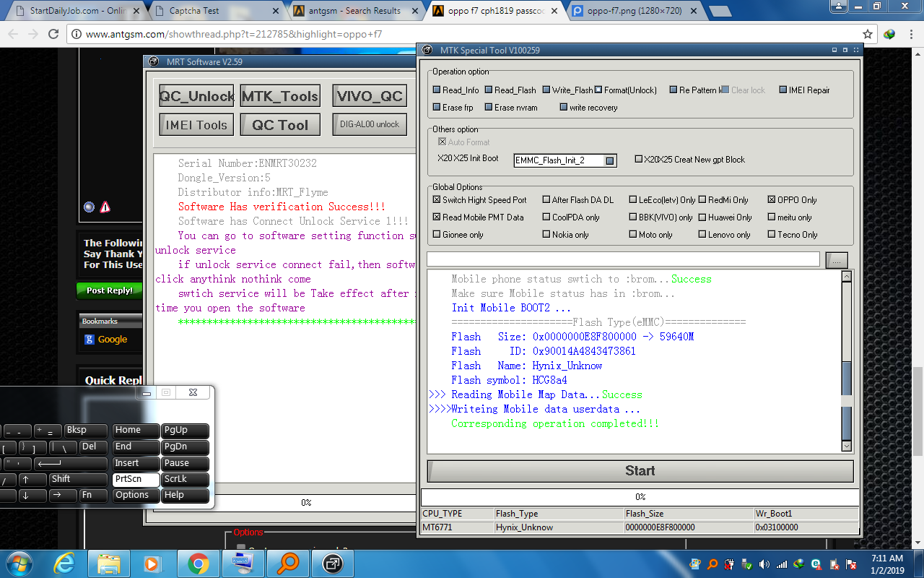Uncheck Read Mobile PMT Data

[x=437, y=217]
